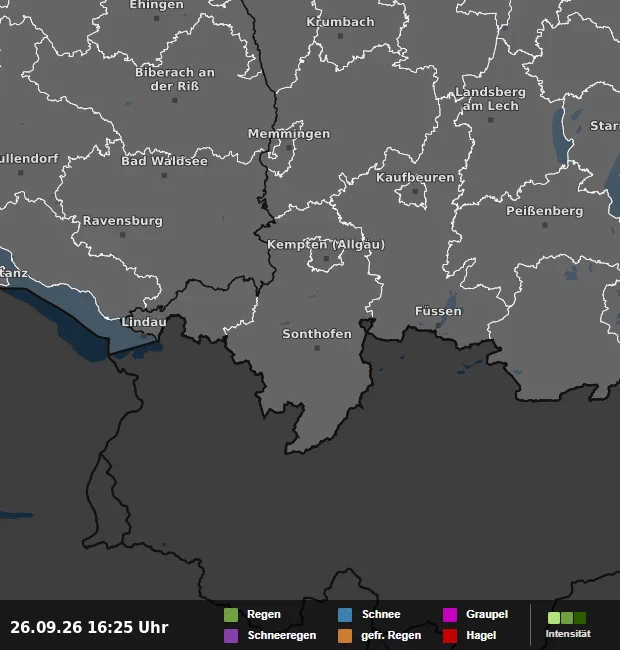Click the magenta Graupel legend swatch
620x650 pixels.
point(450,615)
